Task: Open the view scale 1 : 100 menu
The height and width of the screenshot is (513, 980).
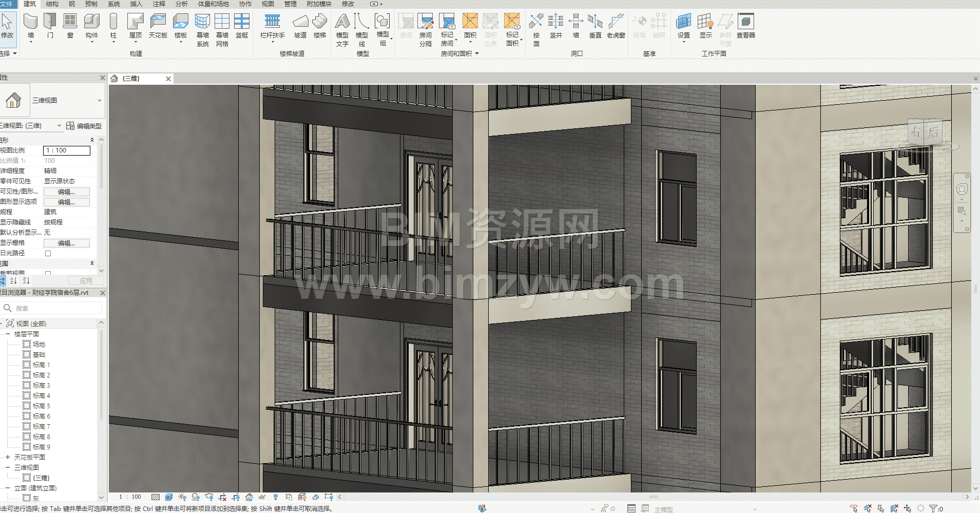Action: tap(130, 497)
